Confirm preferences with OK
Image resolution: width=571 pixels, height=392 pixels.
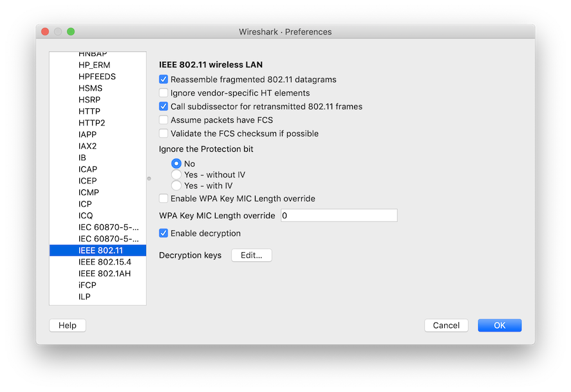[500, 325]
